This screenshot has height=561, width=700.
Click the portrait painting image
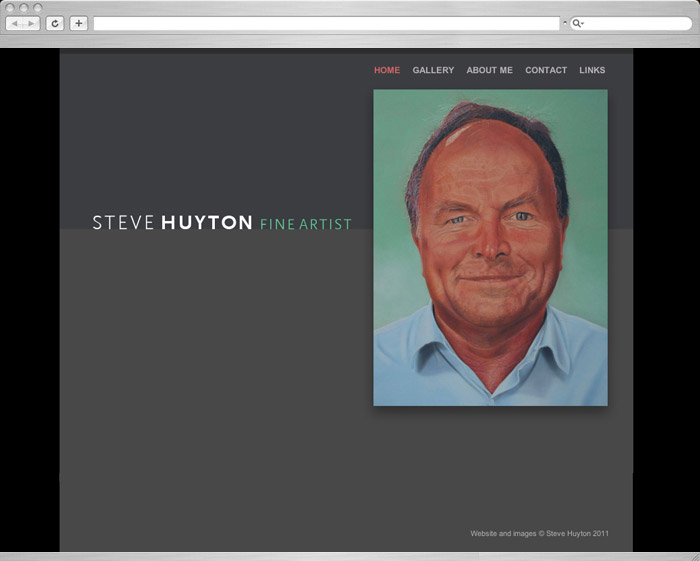click(x=490, y=248)
